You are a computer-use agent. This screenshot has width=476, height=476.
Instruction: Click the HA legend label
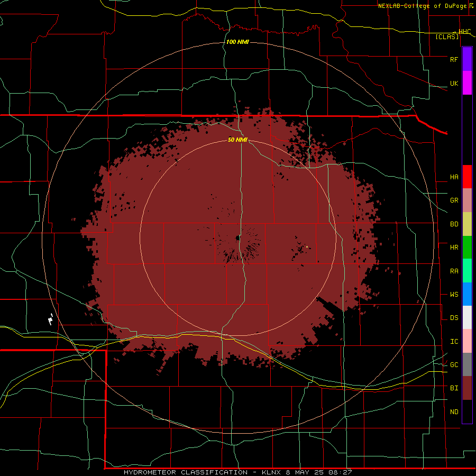454,177
